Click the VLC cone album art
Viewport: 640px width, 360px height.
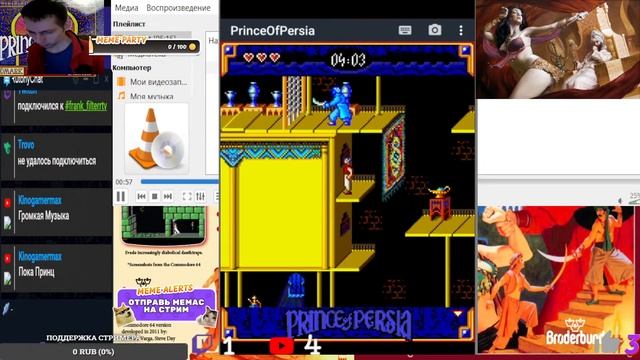coord(156,139)
